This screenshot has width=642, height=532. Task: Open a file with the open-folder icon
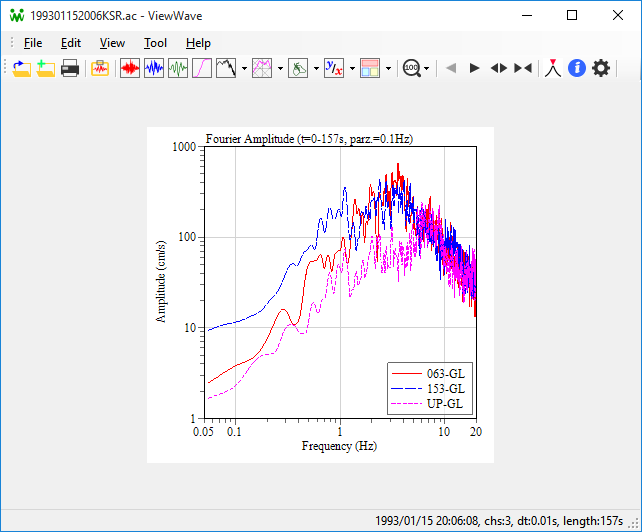pos(21,68)
